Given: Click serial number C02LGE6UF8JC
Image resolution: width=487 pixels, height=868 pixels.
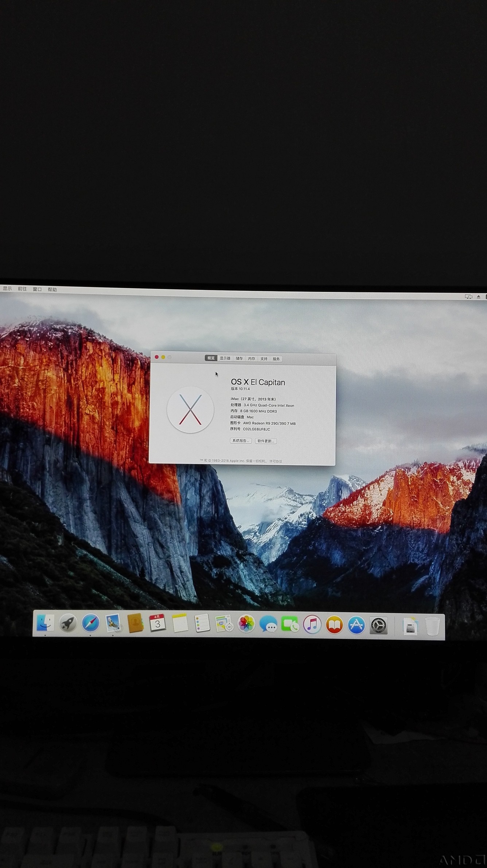Looking at the screenshot, I should coord(257,429).
